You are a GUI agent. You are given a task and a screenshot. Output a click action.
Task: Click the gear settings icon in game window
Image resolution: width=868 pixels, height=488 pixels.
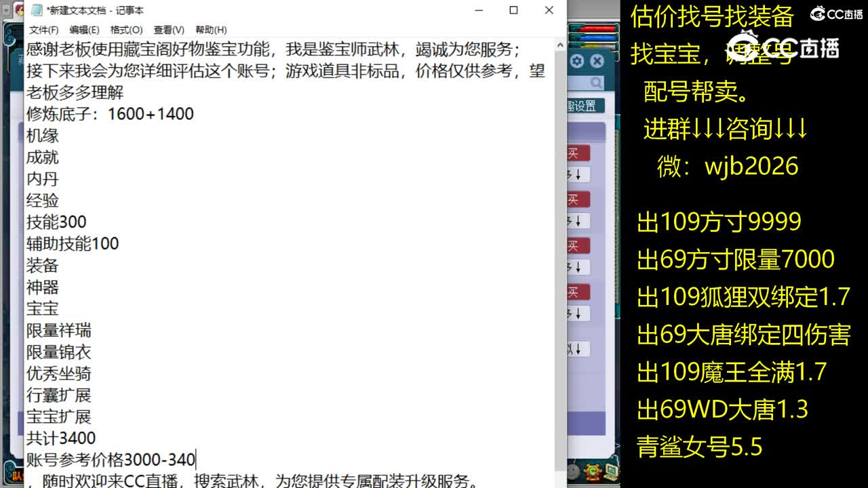point(577,61)
